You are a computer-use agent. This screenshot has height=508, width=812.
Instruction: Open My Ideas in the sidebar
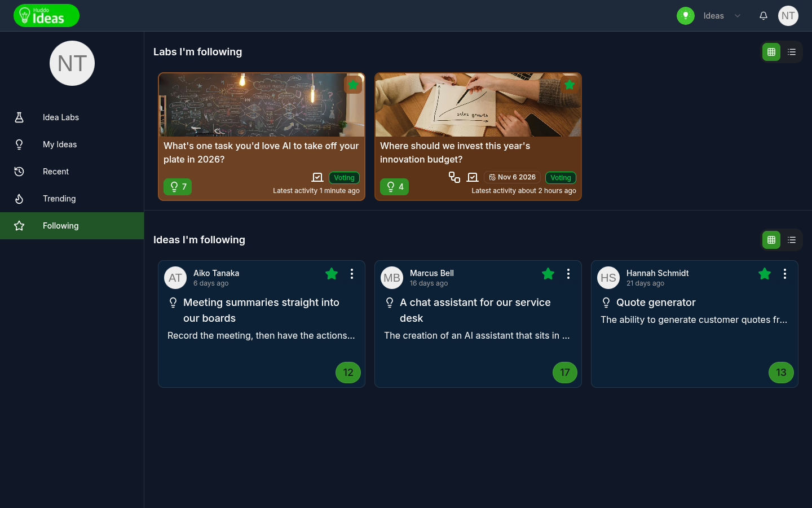click(72, 144)
